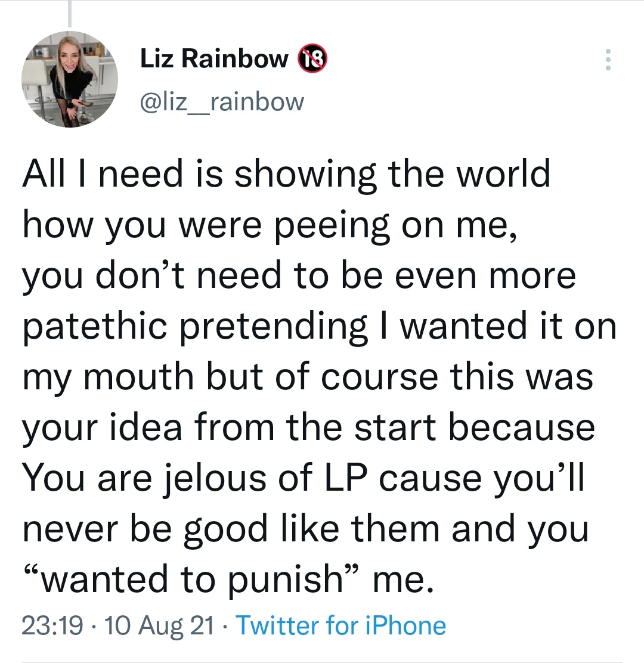Click the thread connector line above the avatar
Image resolution: width=644 pixels, height=663 pixels.
(70, 13)
